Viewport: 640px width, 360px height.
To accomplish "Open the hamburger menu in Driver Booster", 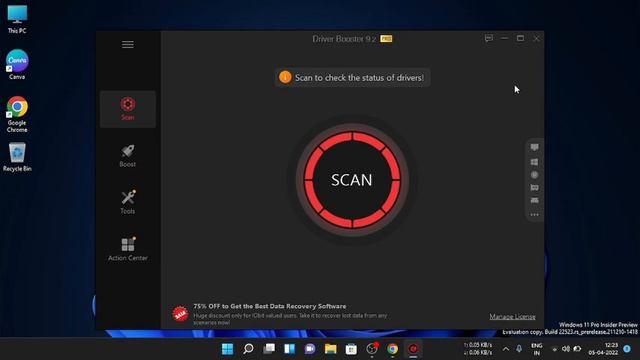I will pos(128,44).
